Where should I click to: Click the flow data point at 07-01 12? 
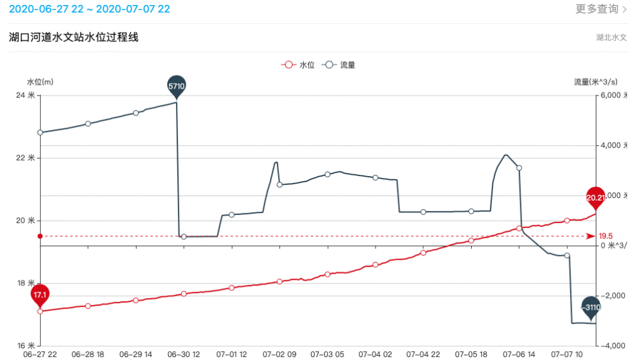point(231,215)
